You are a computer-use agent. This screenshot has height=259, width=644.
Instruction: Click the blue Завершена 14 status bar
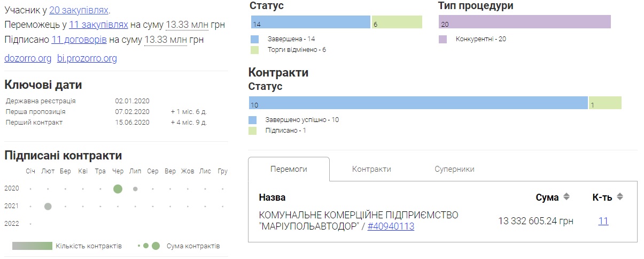click(311, 22)
